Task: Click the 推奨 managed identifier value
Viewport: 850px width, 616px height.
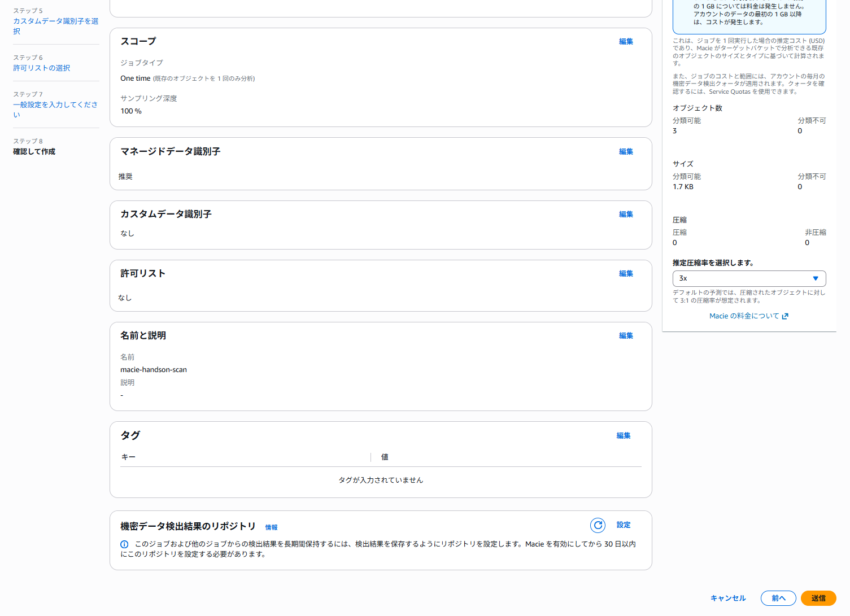Action: [125, 177]
